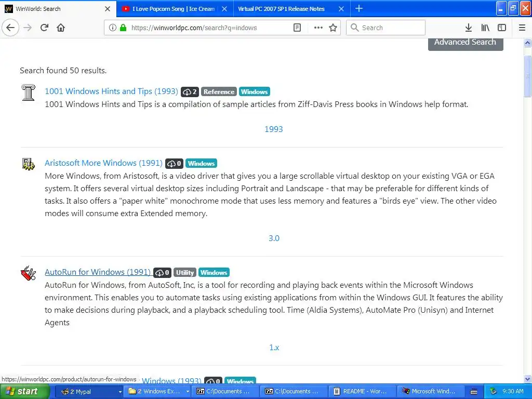
Task: Click tray icon left of the clock
Action: [493, 391]
